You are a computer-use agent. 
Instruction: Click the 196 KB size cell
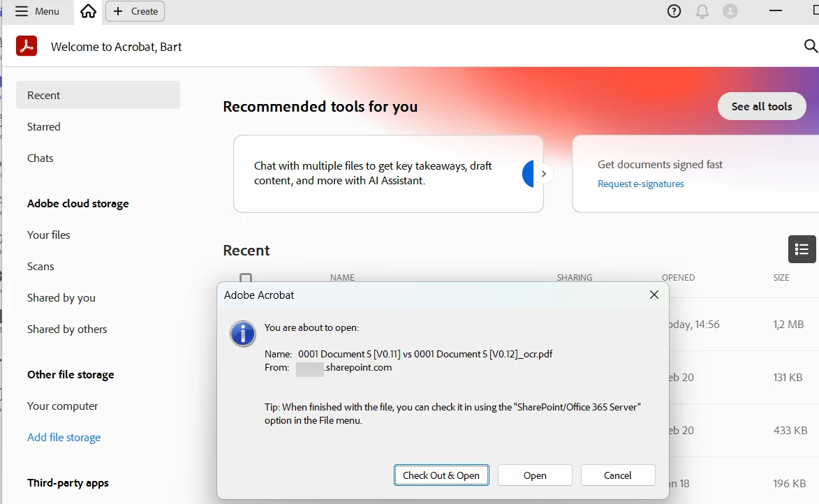coord(789,484)
